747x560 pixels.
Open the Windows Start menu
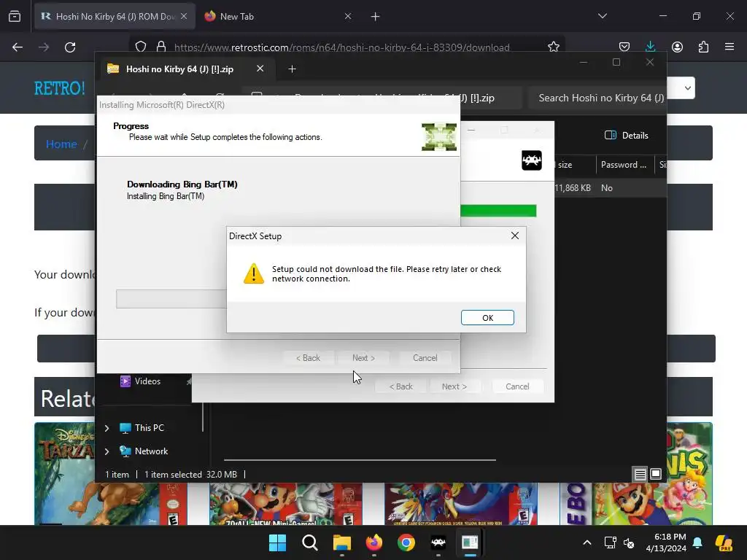277,542
